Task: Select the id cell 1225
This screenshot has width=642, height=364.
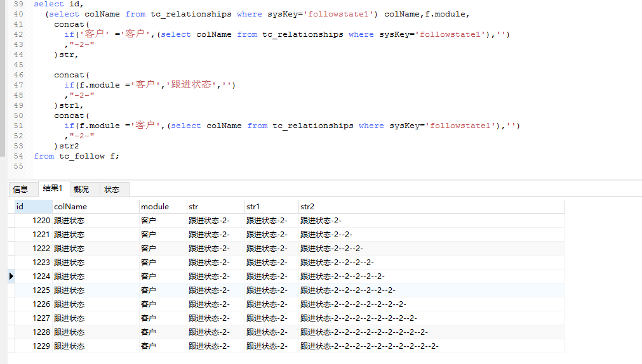Action: pyautogui.click(x=34, y=290)
